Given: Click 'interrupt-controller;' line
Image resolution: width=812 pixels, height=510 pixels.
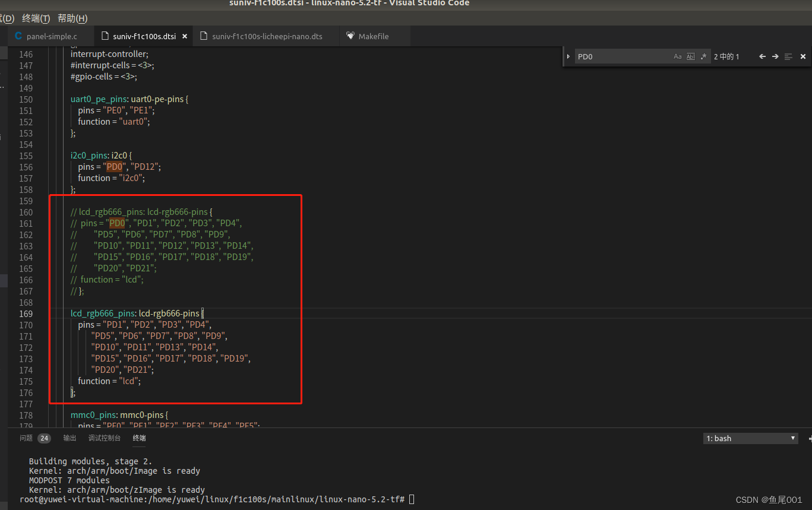Looking at the screenshot, I should coord(110,54).
